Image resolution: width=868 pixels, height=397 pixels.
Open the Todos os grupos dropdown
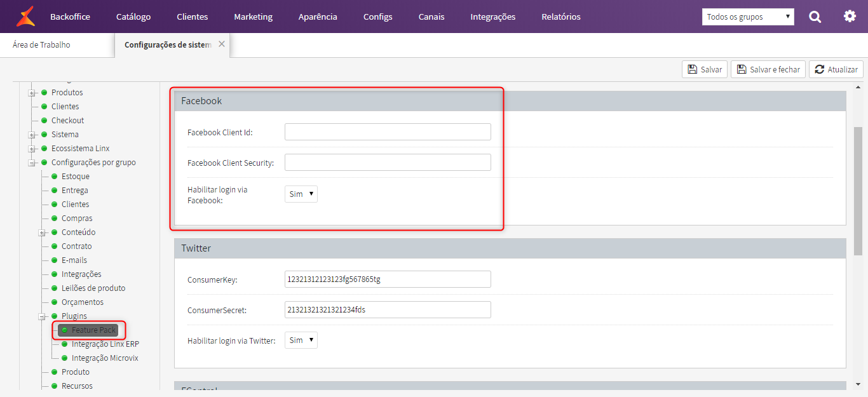[x=748, y=17]
